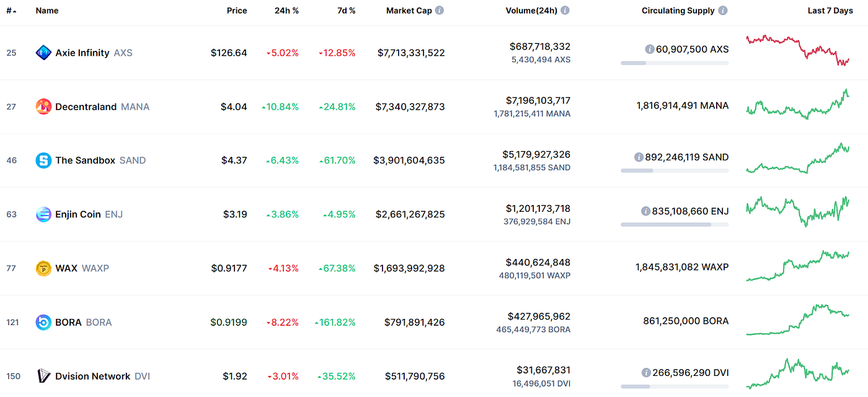The image size is (868, 397).
Task: Open the Axie Infinity coin page
Action: coord(82,53)
